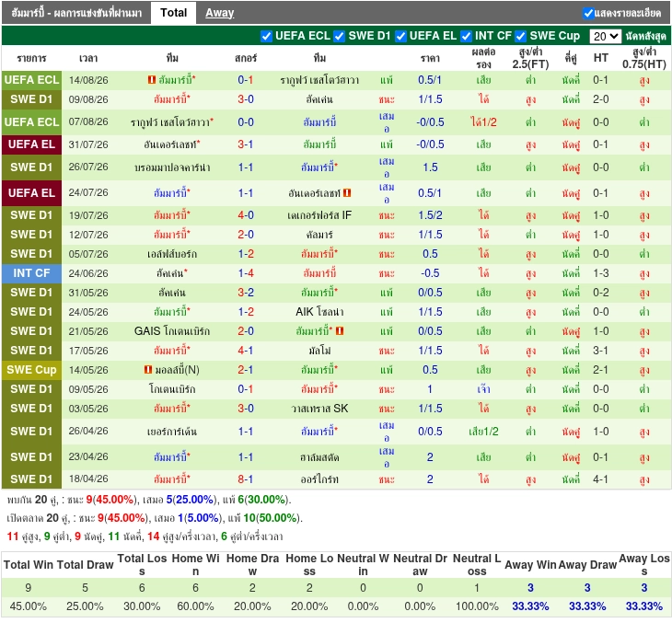The height and width of the screenshot is (623, 672).
Task: Click the Total Win column header
Action: (29, 565)
